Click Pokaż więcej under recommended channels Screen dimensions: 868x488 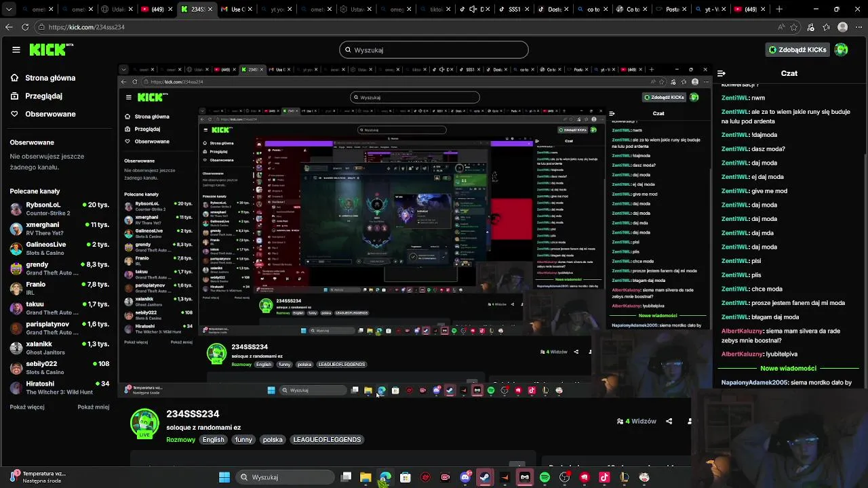tap(27, 407)
